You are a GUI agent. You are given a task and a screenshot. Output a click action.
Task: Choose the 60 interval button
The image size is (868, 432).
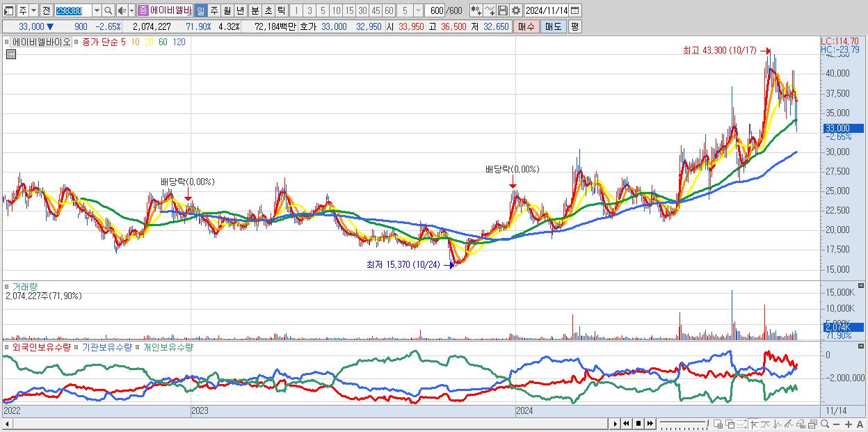(389, 10)
